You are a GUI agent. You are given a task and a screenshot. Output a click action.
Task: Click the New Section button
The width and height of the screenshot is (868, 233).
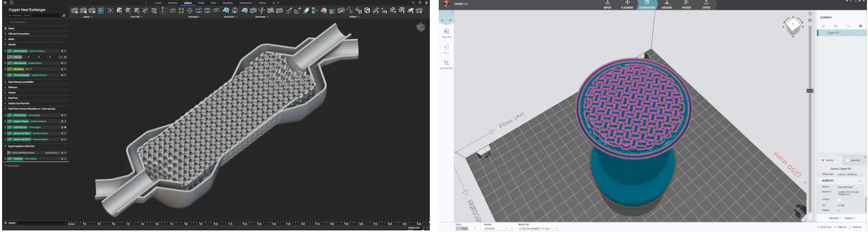(x=13, y=166)
